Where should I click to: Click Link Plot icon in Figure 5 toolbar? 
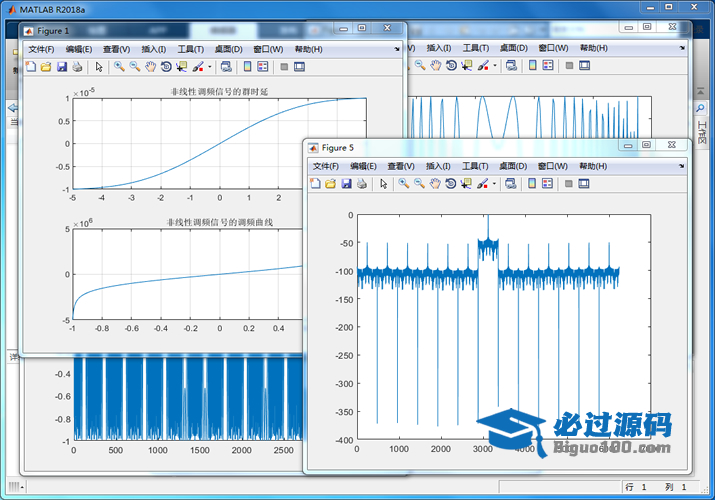click(511, 184)
